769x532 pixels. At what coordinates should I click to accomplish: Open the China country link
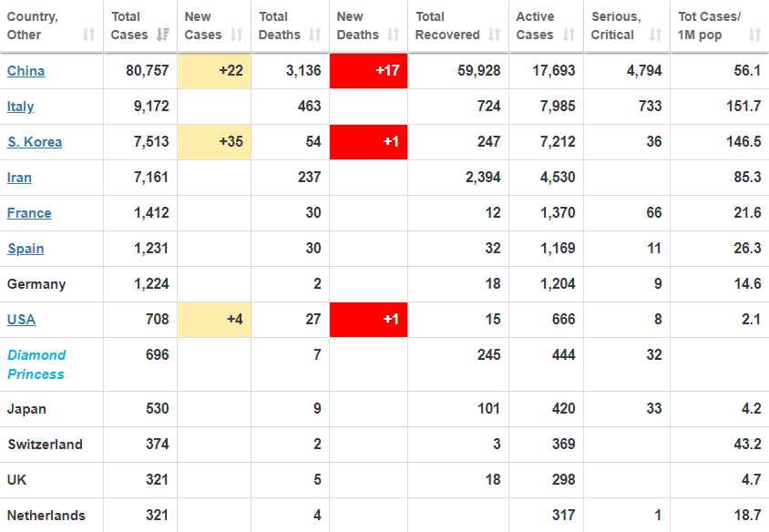(26, 71)
